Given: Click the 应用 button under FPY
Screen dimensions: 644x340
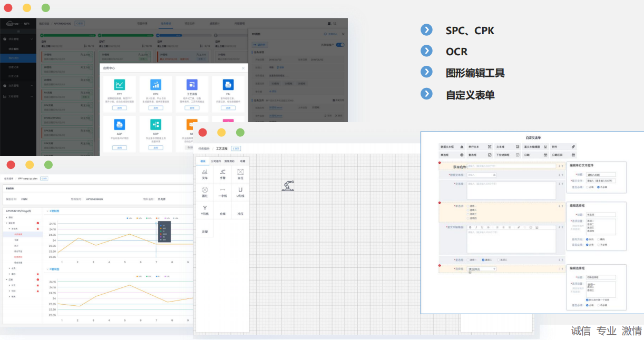Looking at the screenshot, I should (120, 107).
